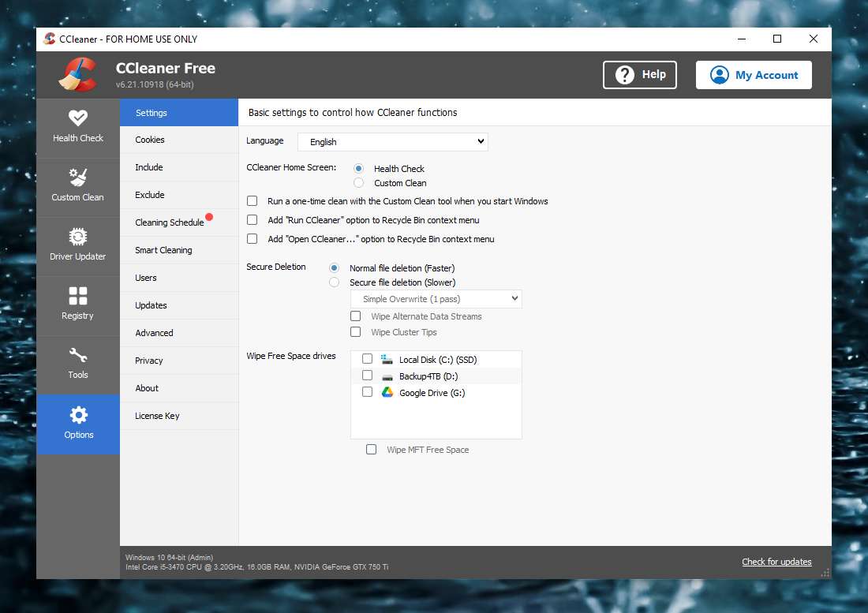
Task: Open Health Check from the sidebar
Action: click(x=78, y=128)
